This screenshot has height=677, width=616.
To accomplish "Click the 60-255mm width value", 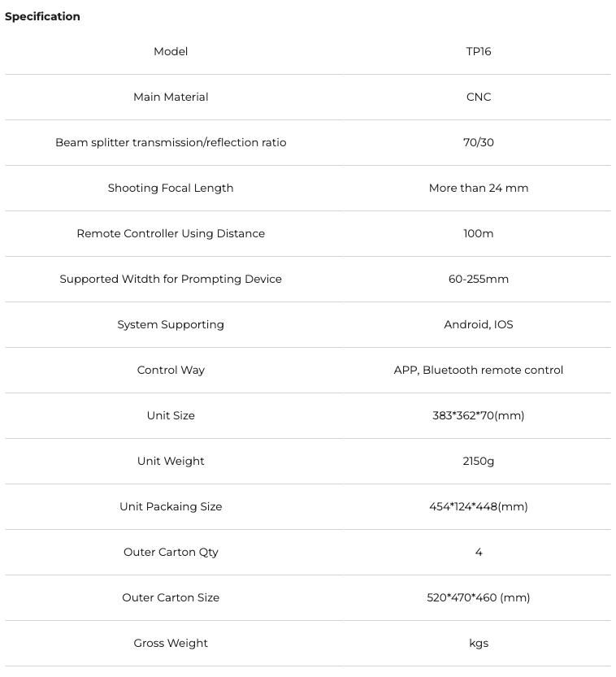I will 479,279.
